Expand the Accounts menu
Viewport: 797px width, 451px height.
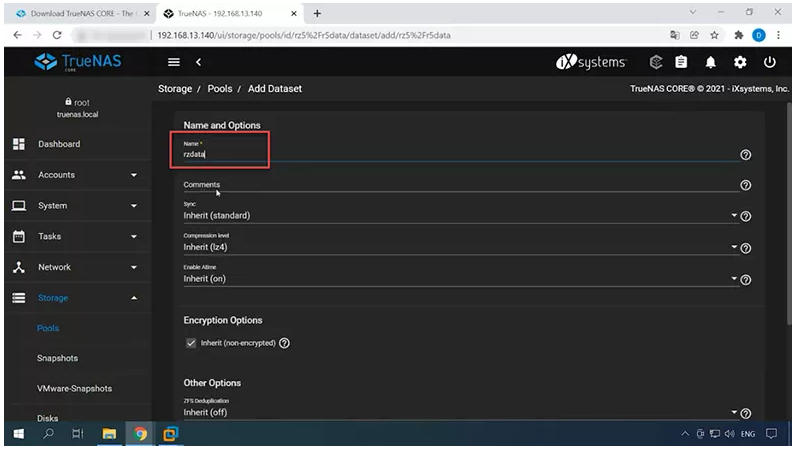pyautogui.click(x=76, y=175)
